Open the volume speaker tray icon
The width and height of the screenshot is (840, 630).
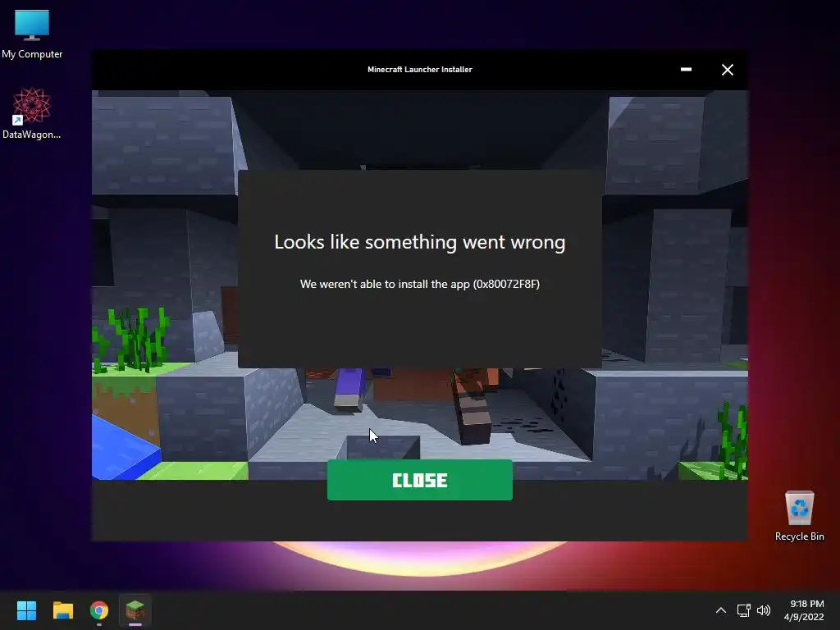pos(764,610)
